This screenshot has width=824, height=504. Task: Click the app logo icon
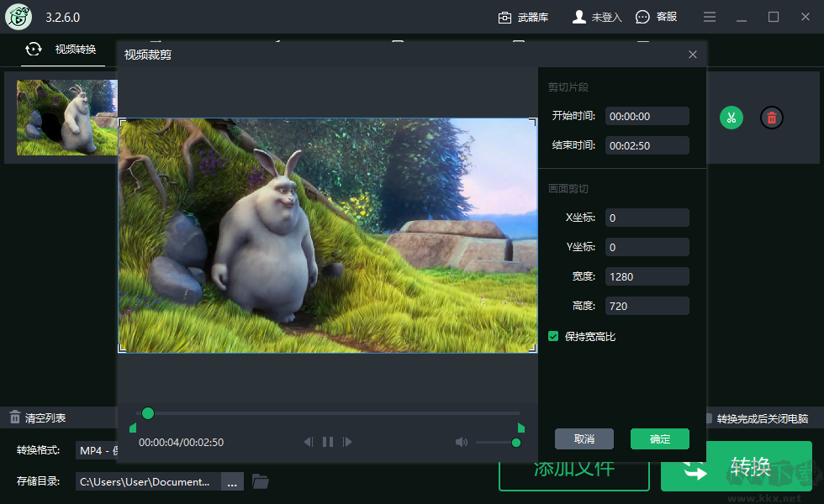coord(18,17)
